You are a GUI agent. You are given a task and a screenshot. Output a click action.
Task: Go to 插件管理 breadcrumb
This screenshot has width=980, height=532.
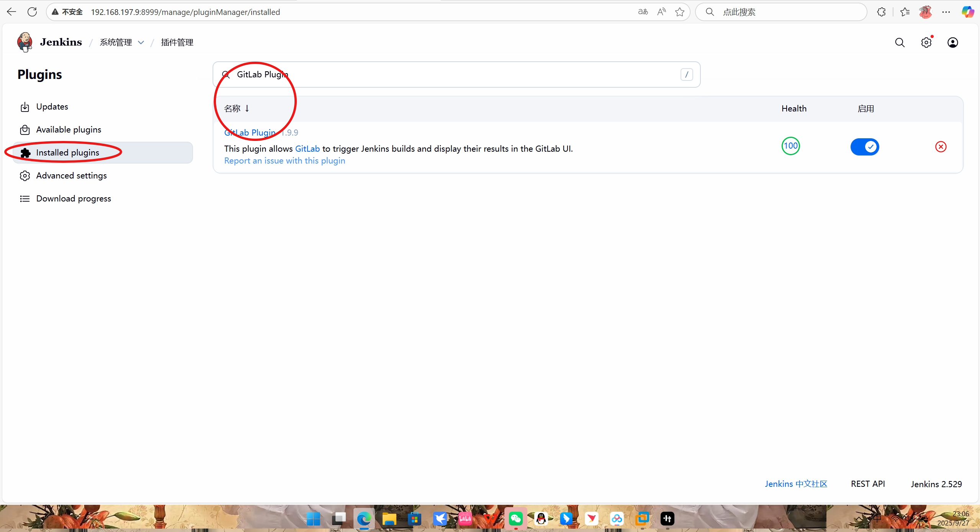point(177,43)
